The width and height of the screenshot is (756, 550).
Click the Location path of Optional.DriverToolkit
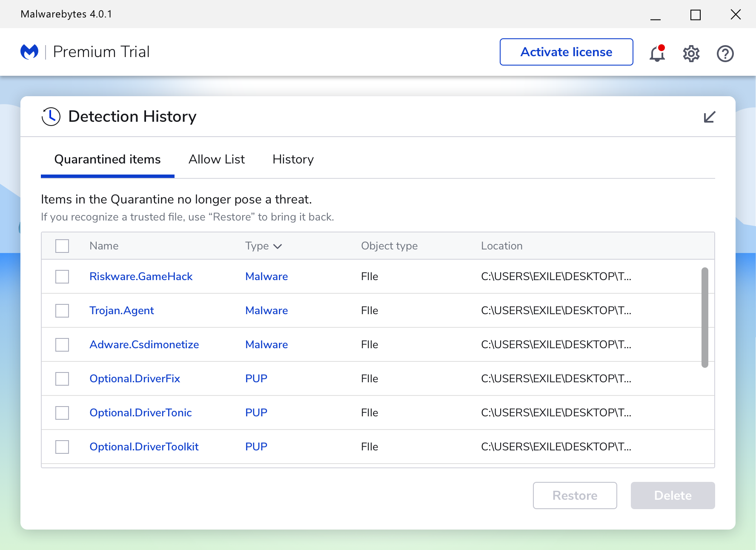pos(556,447)
